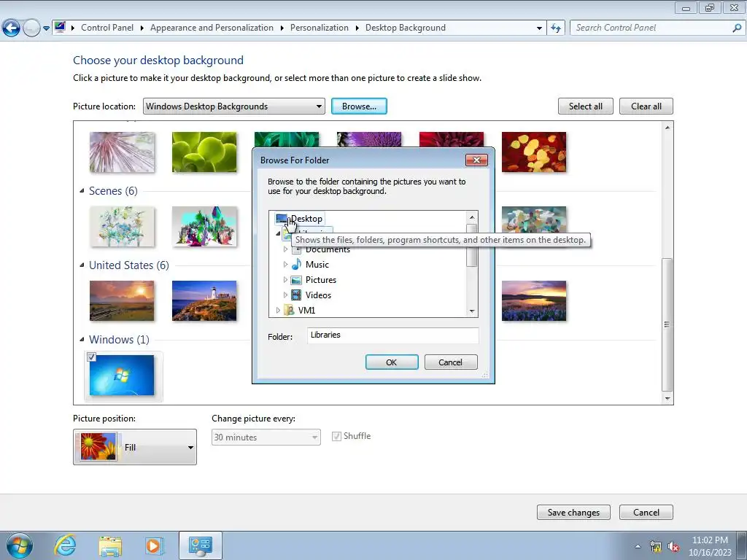Open the recent pages dropdown arrow
This screenshot has height=560, width=747.
pos(46,28)
